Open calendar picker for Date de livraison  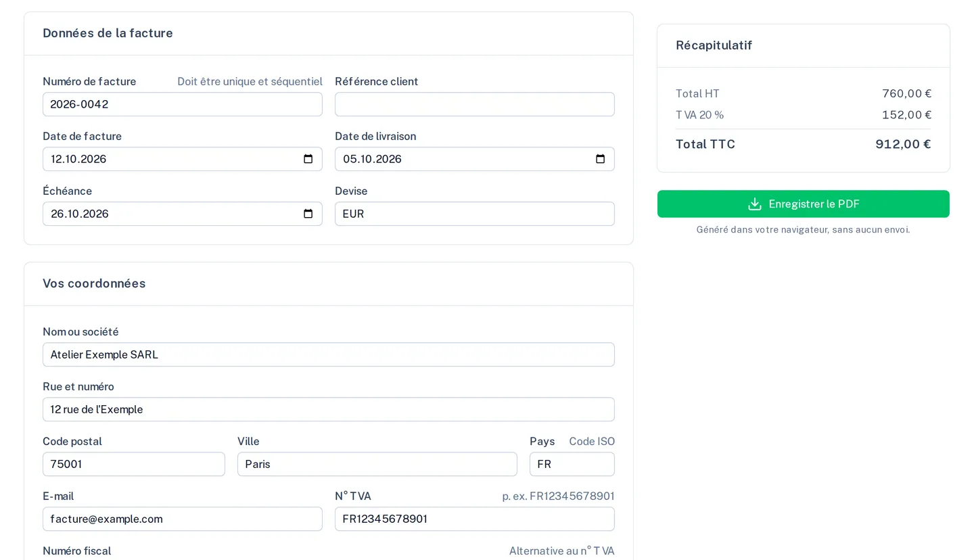[601, 159]
